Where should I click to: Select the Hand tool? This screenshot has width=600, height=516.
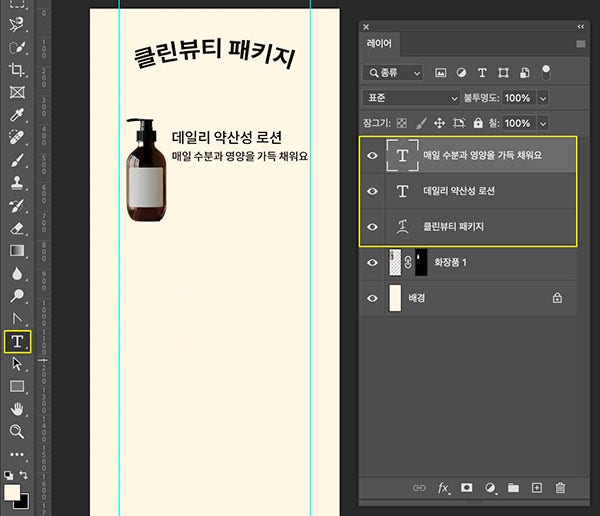click(x=17, y=409)
